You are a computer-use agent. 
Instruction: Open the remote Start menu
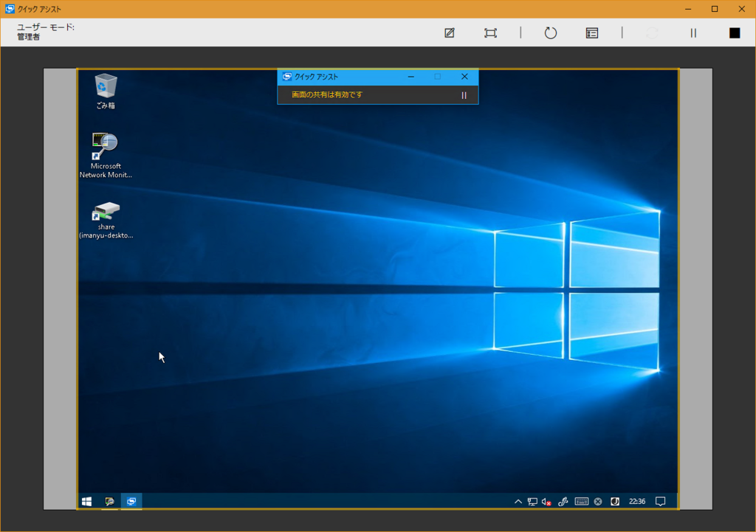(x=87, y=501)
